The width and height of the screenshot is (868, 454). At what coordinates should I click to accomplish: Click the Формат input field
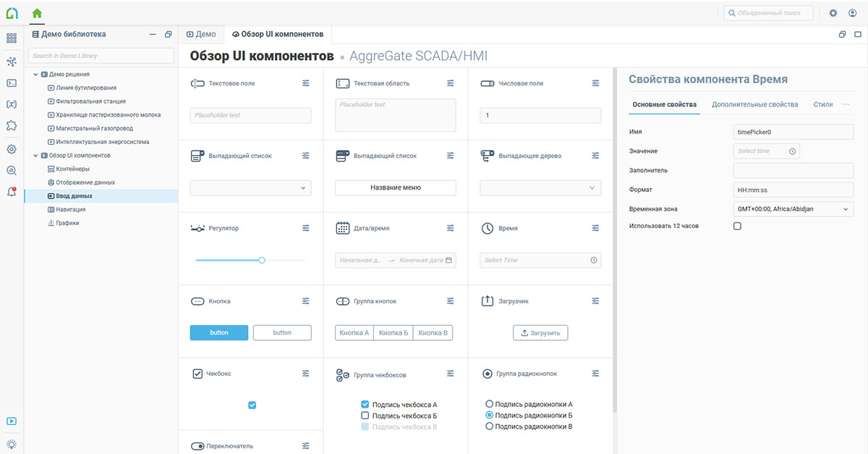coord(793,190)
